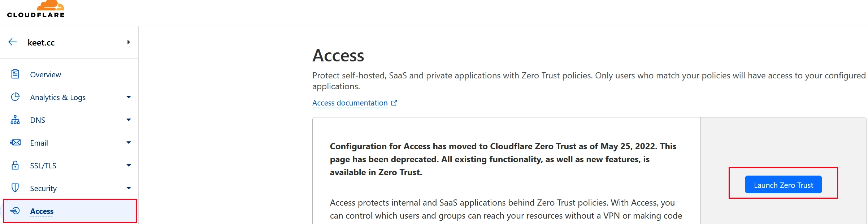Expand the Email submenu arrow

[129, 142]
